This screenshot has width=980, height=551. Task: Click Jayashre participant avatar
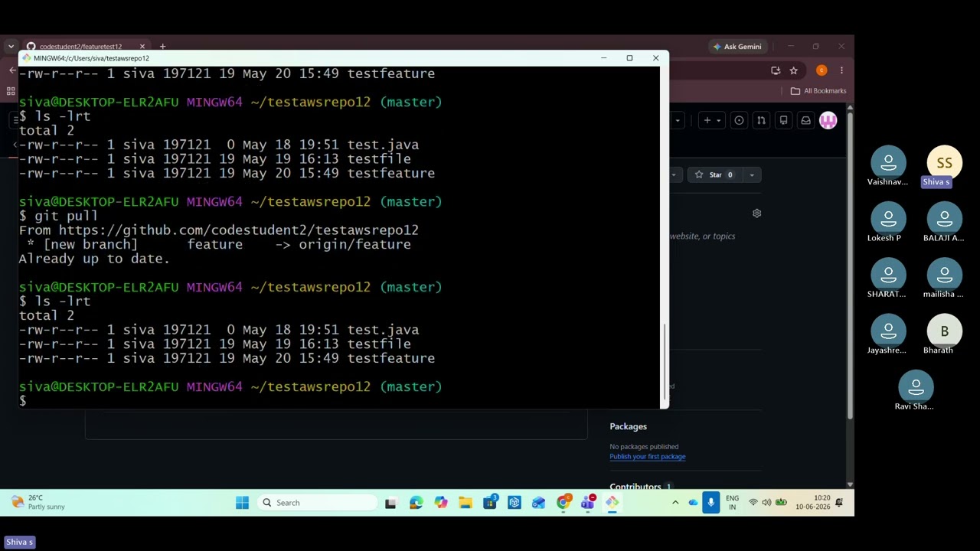click(888, 331)
